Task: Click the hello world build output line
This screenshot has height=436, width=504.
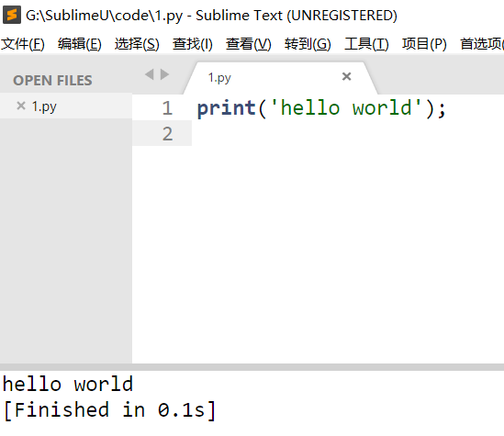Action: [68, 384]
